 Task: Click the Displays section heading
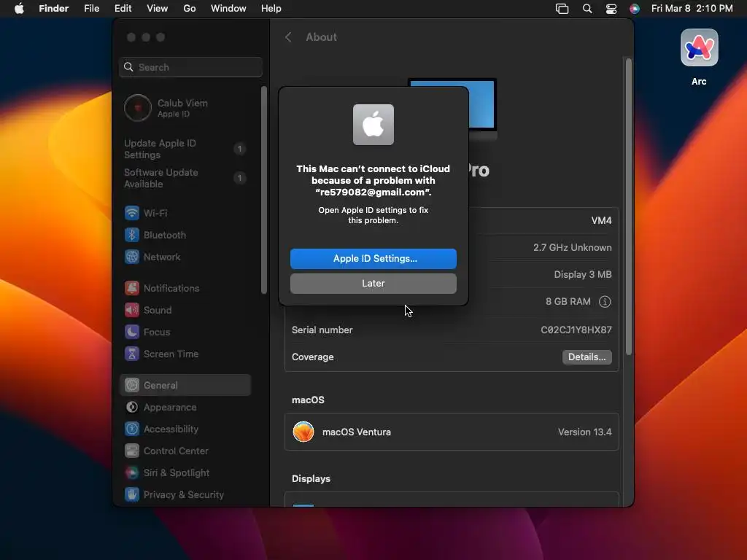point(311,478)
